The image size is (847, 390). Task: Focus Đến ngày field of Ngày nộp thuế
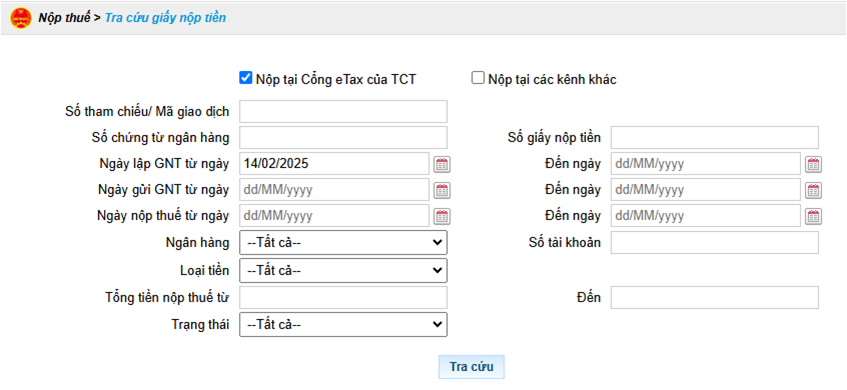705,216
